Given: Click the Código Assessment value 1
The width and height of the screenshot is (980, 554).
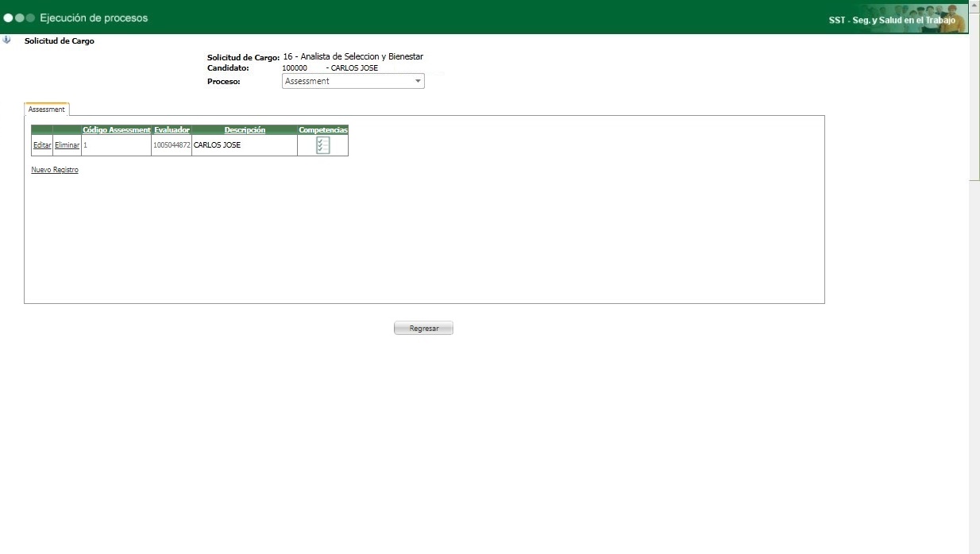Looking at the screenshot, I should pyautogui.click(x=86, y=145).
